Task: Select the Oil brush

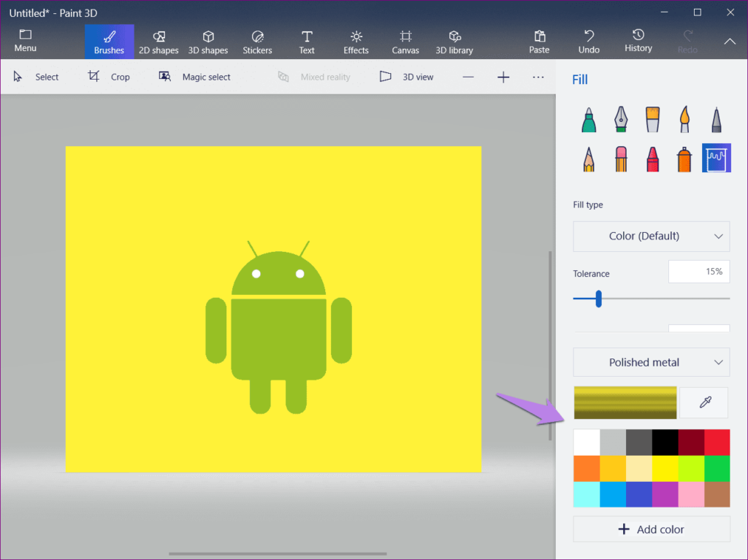Action: click(x=652, y=119)
